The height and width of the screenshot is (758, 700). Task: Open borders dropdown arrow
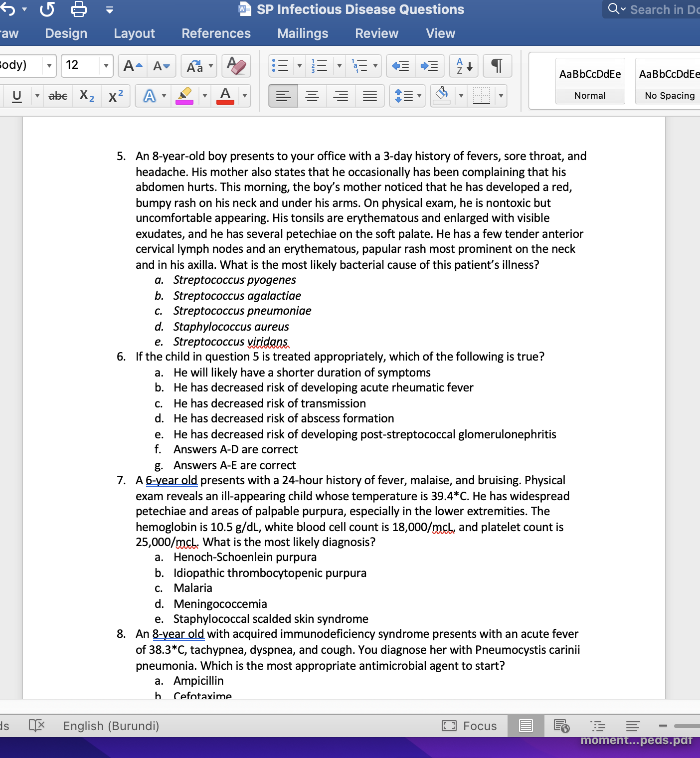pyautogui.click(x=501, y=96)
